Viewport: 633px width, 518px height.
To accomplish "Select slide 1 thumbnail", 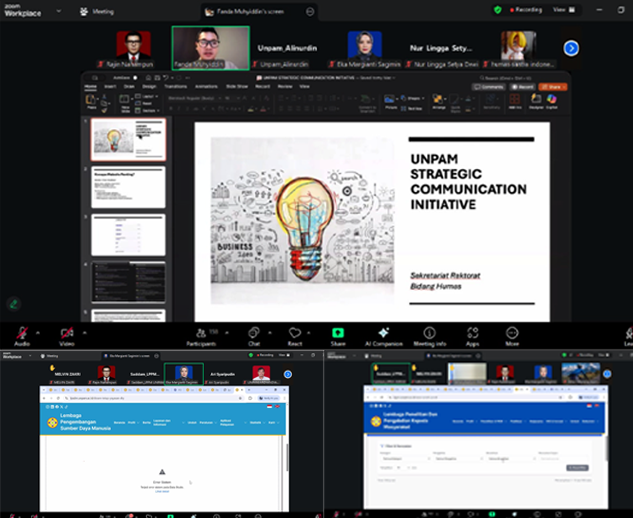I will [x=128, y=139].
